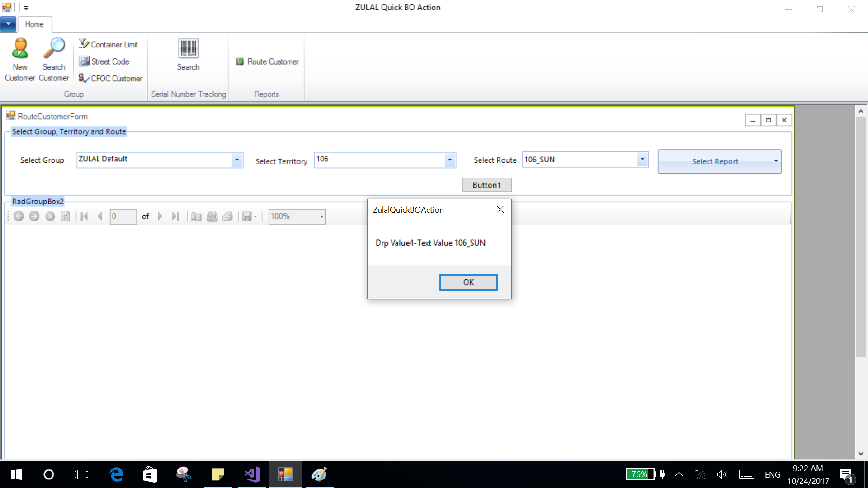Switch to the Home ribbon tab
Image resolution: width=868 pixels, height=488 pixels.
34,24
